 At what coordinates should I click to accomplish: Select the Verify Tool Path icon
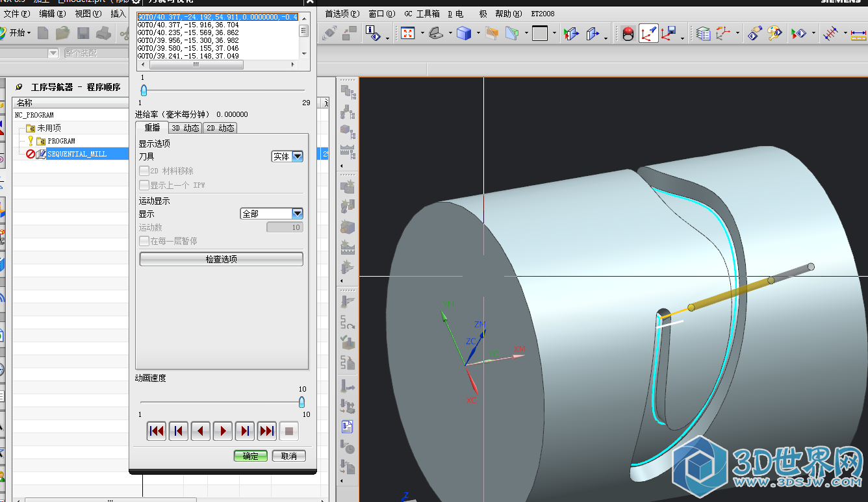348,342
